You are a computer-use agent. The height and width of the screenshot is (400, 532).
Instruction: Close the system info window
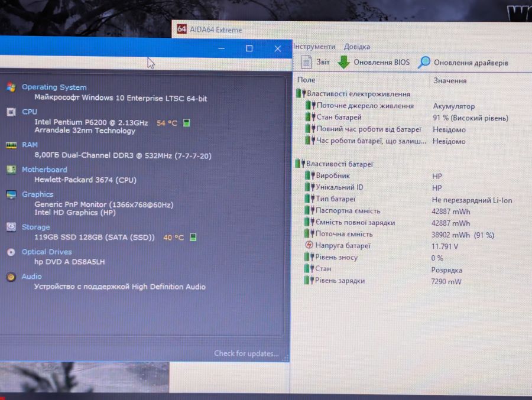(x=278, y=48)
